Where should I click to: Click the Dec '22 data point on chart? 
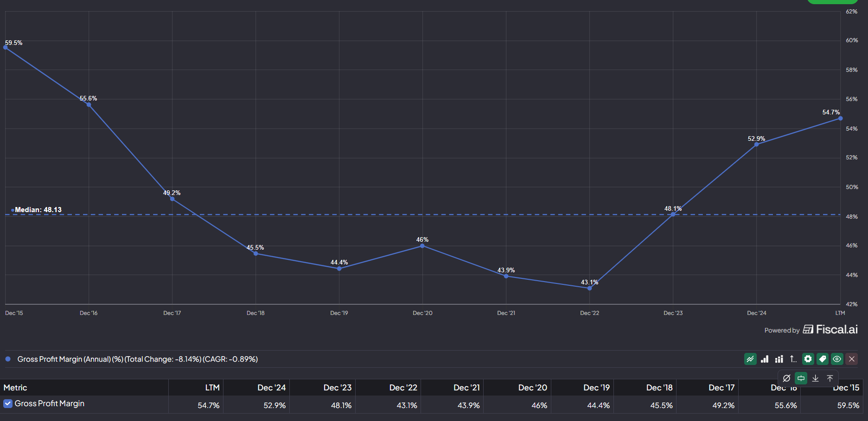(x=589, y=288)
